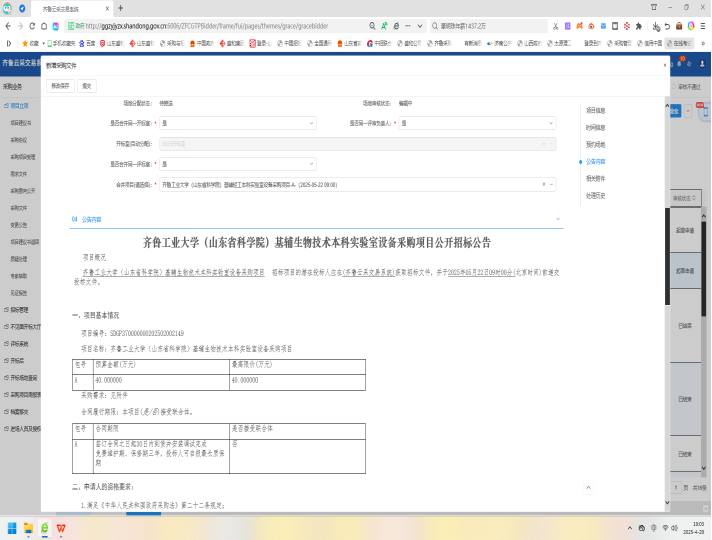Select the 审核不通过 radio button

point(674,86)
